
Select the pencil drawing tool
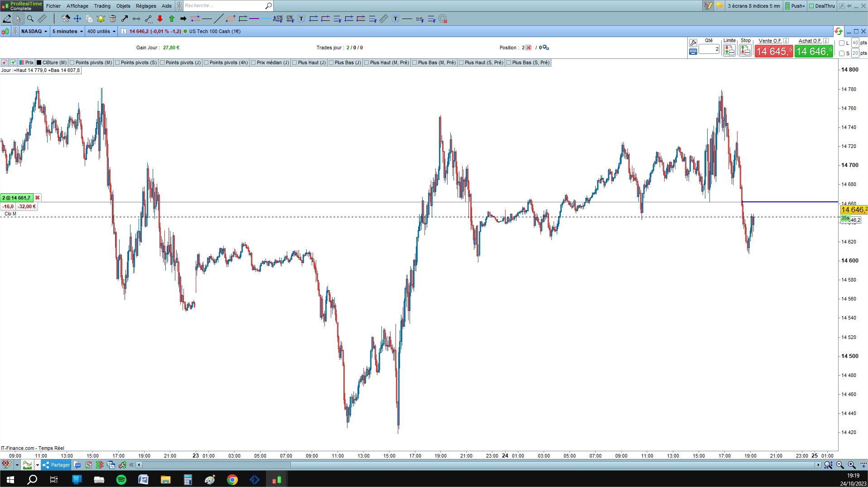7,19
